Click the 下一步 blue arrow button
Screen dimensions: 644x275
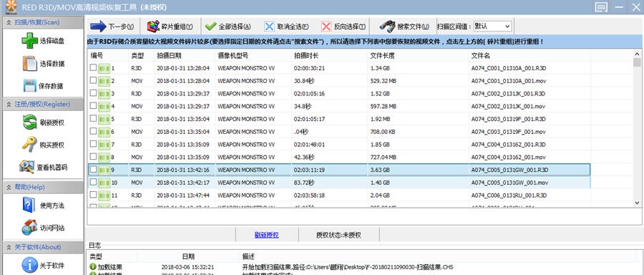(112, 26)
